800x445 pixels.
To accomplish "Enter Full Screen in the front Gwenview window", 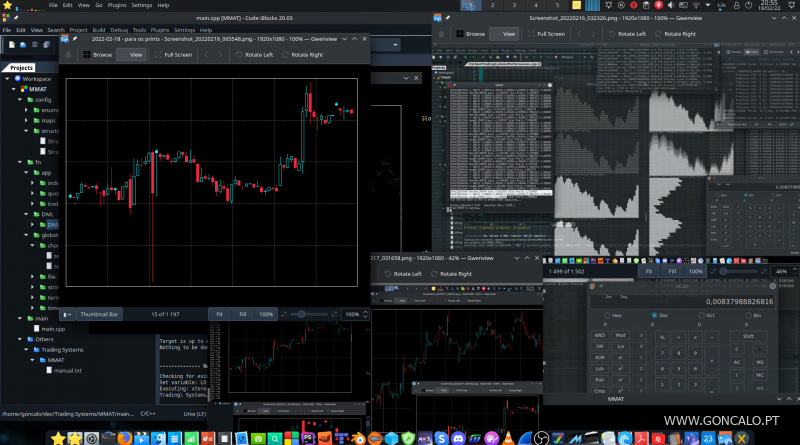I will [173, 55].
